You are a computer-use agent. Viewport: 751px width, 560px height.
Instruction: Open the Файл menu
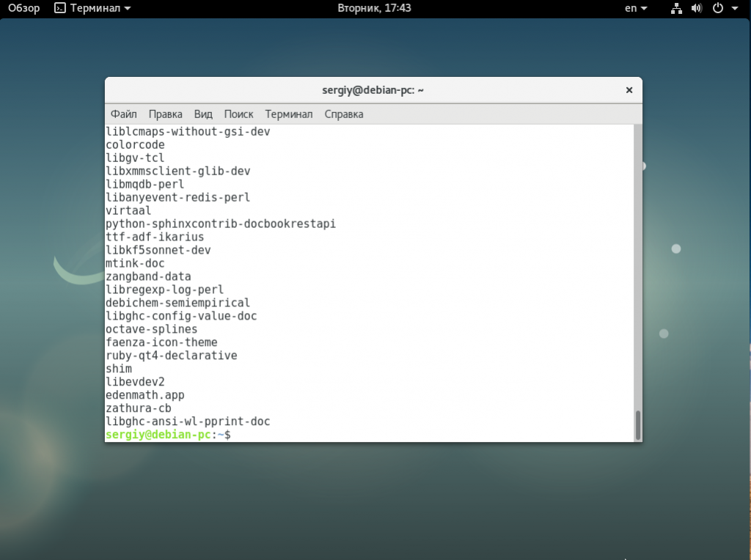(124, 114)
